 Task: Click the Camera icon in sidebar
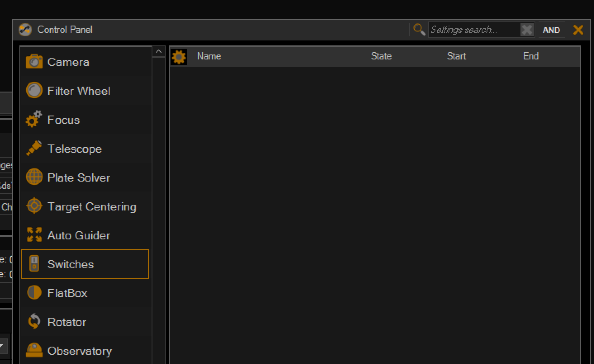[34, 62]
